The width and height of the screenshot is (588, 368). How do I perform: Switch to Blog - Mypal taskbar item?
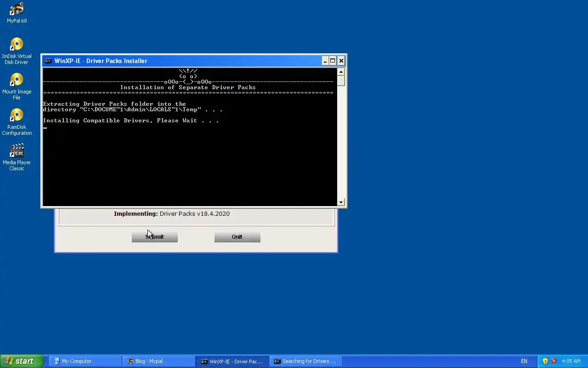pyautogui.click(x=159, y=361)
